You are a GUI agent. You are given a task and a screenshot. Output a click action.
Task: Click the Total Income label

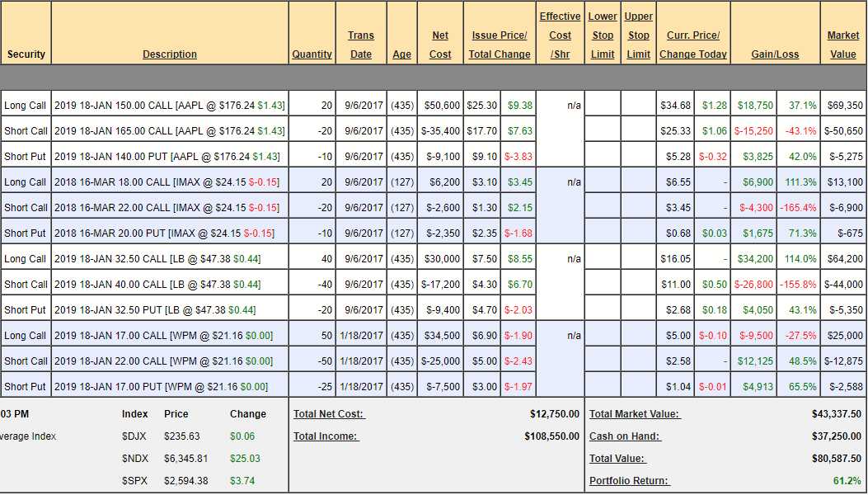[325, 436]
